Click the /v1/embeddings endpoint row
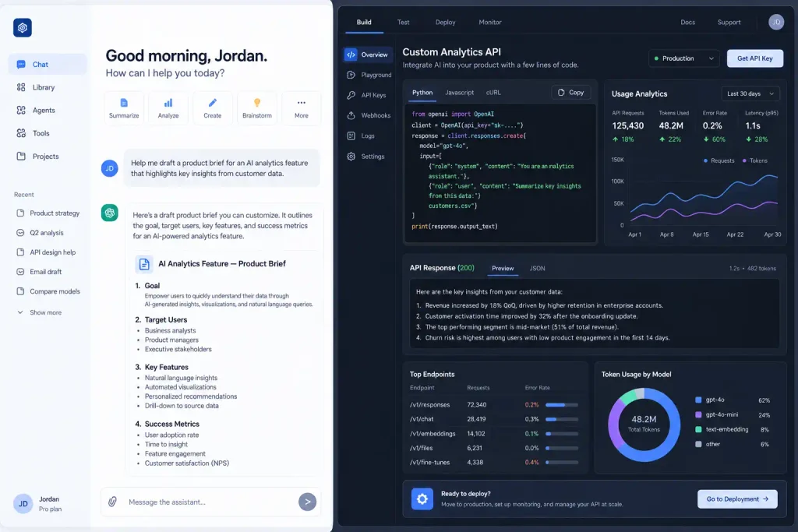 (494, 434)
